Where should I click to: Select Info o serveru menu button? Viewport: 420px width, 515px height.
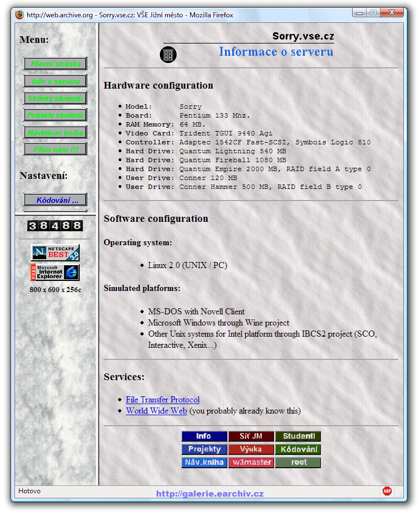(x=56, y=81)
